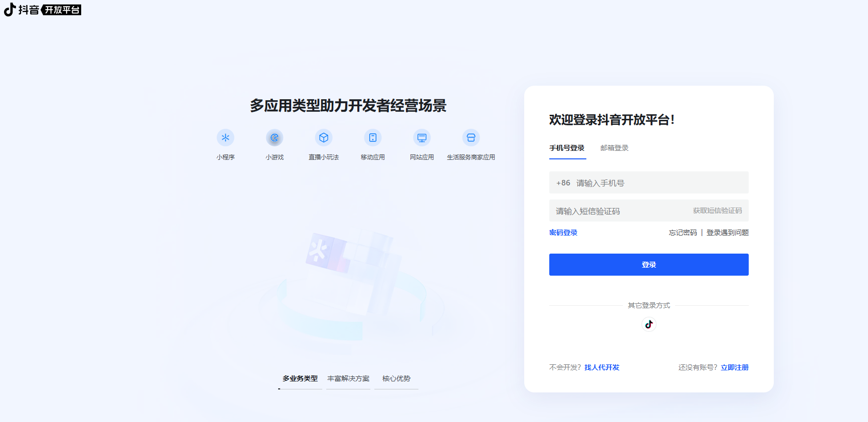Select the 网站应用 website app icon
Image resolution: width=868 pixels, height=422 pixels.
422,138
